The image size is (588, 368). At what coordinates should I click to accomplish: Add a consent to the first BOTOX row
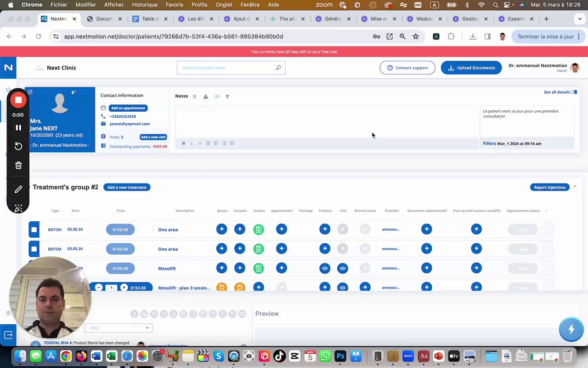point(240,229)
